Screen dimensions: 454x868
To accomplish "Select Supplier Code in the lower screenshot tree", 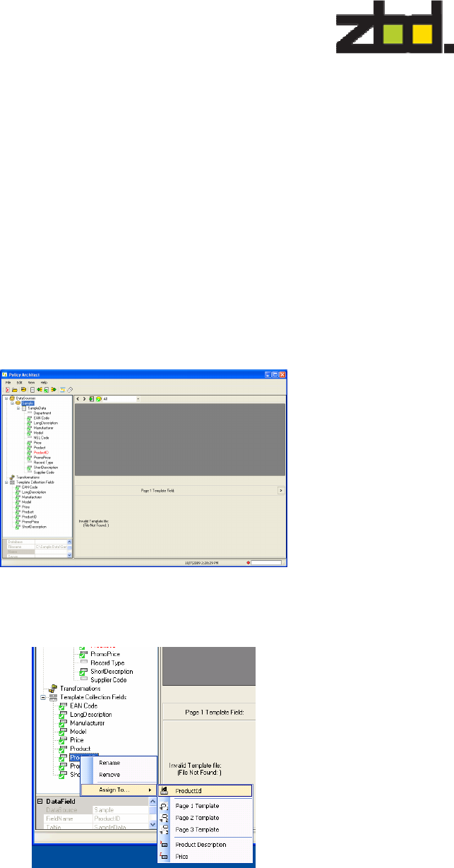I will [108, 679].
